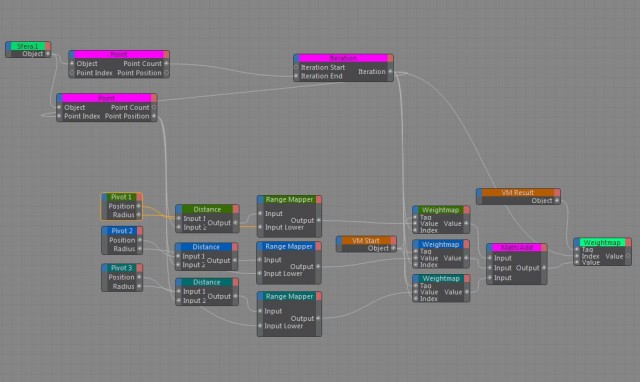Click the red corner of the bright green Weightmap node
Screen dimensions: 640x382
628,242
